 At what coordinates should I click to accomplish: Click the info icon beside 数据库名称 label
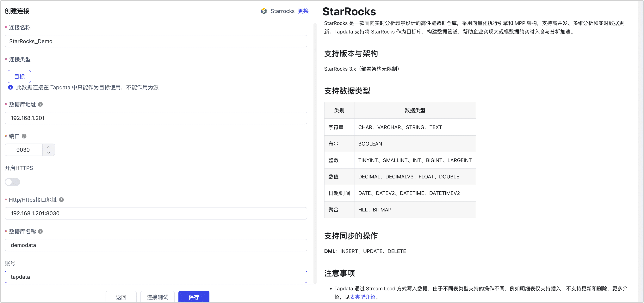[x=40, y=232]
